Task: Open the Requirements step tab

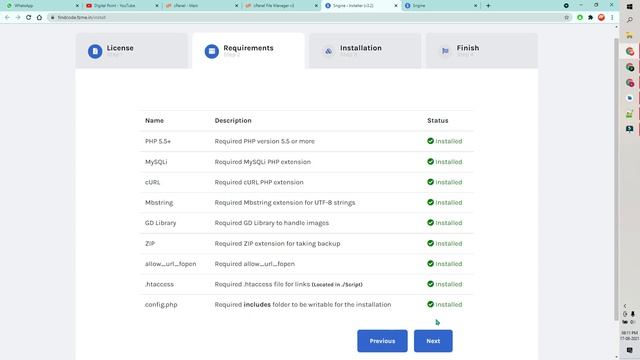Action: 248,51
